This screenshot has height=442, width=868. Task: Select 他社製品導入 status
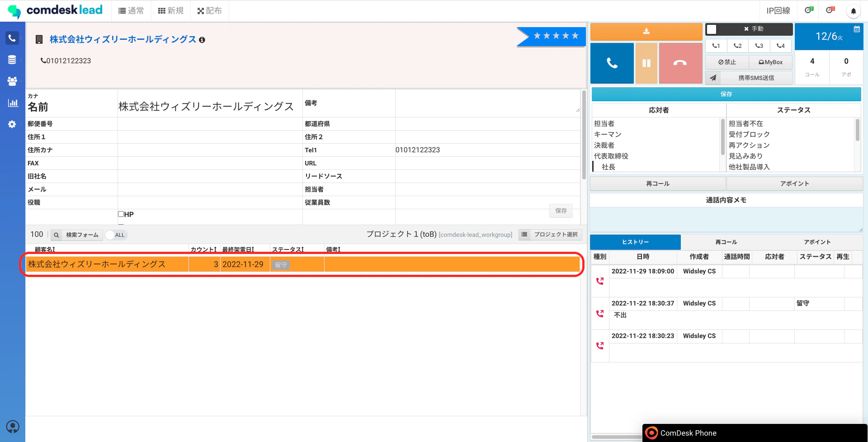(x=749, y=167)
